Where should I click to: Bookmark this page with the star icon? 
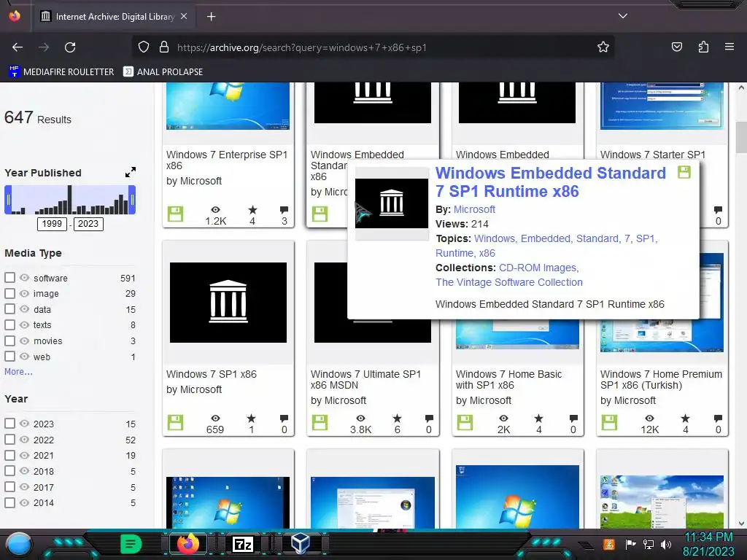click(x=603, y=47)
